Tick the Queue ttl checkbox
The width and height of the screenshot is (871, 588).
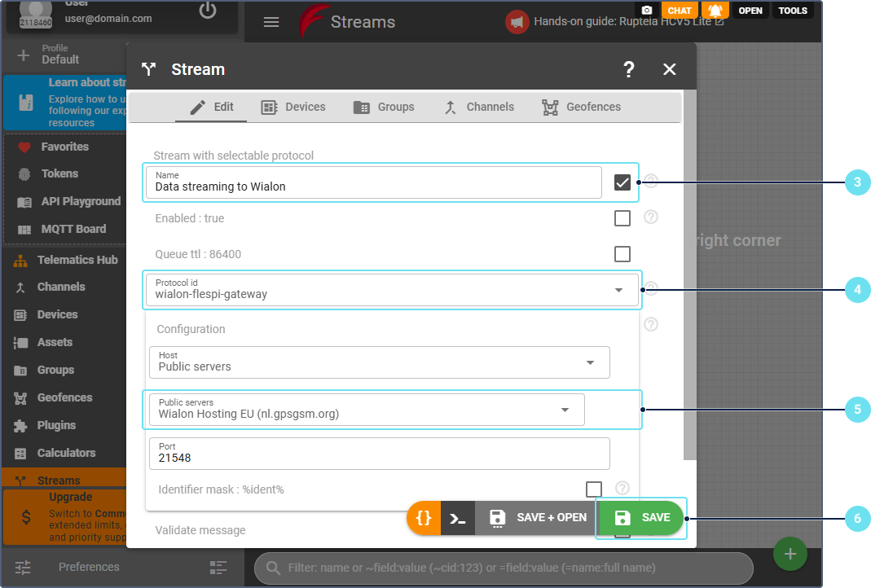tap(622, 254)
